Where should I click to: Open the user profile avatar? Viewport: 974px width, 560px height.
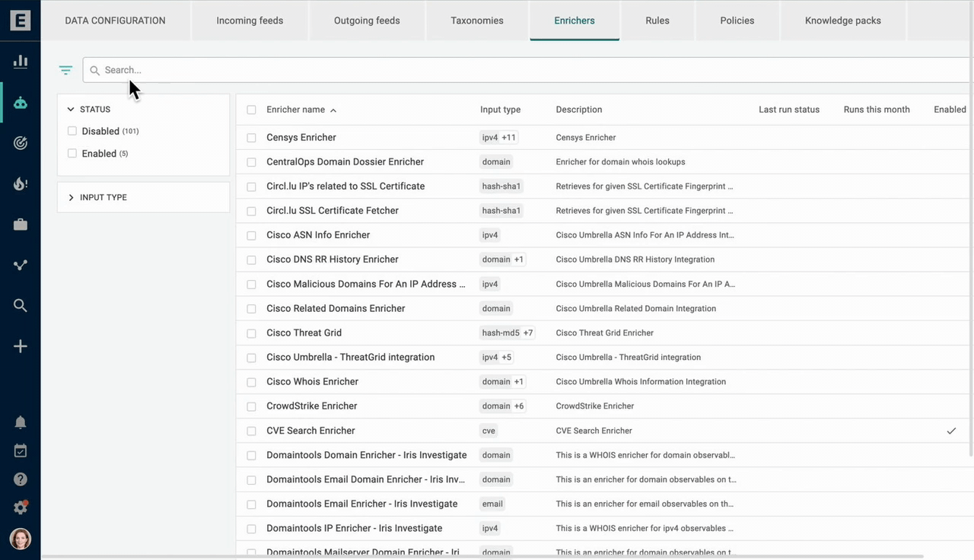pos(21,539)
